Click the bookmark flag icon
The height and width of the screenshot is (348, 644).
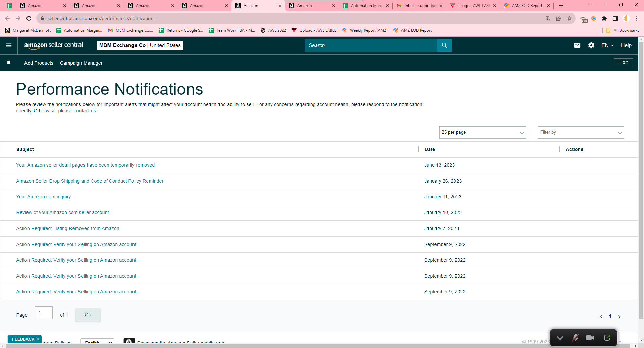tap(9, 63)
